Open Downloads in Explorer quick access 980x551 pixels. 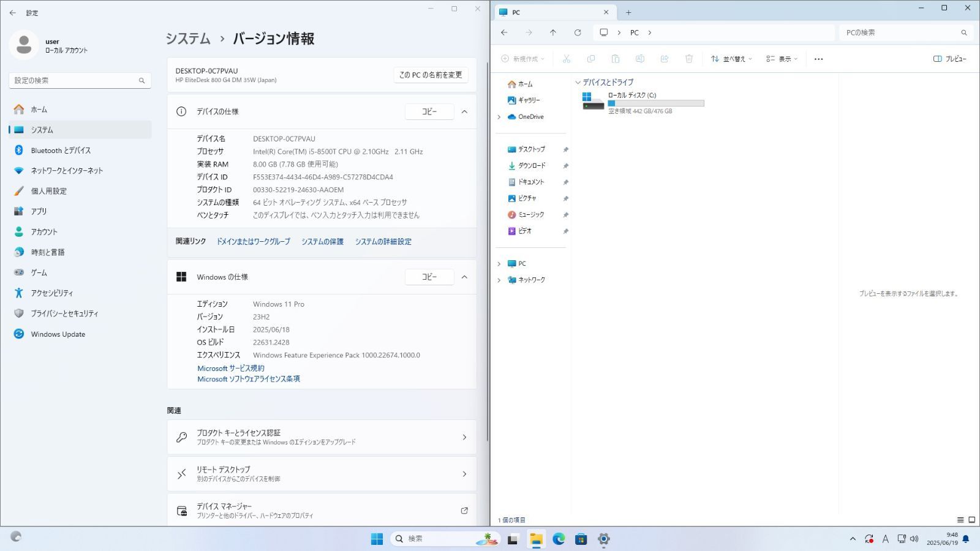tap(532, 166)
